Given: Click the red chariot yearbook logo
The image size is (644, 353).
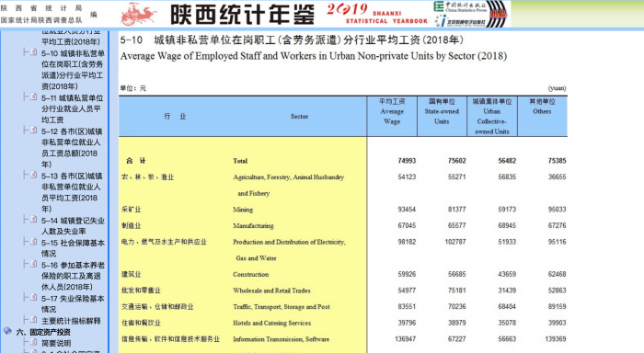Looking at the screenshot, I should 139,15.
